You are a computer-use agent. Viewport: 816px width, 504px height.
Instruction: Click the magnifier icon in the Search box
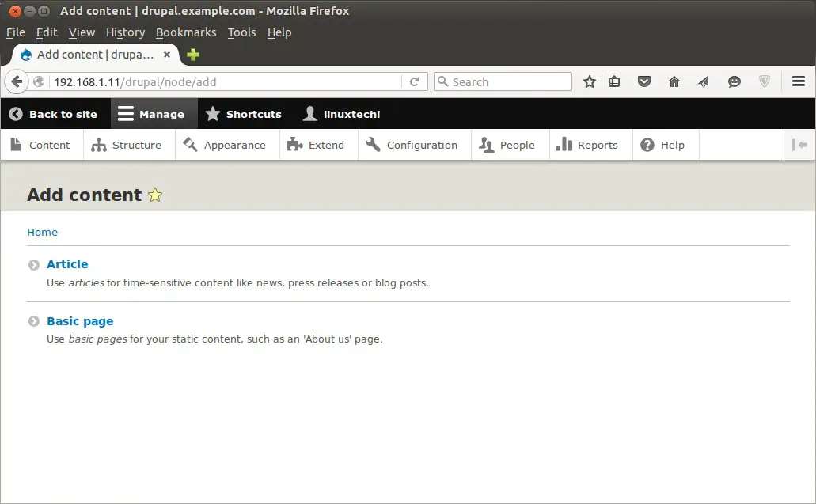443,81
